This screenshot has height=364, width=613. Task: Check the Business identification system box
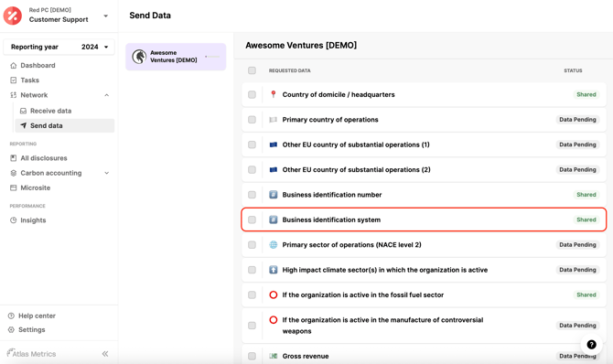(x=252, y=219)
